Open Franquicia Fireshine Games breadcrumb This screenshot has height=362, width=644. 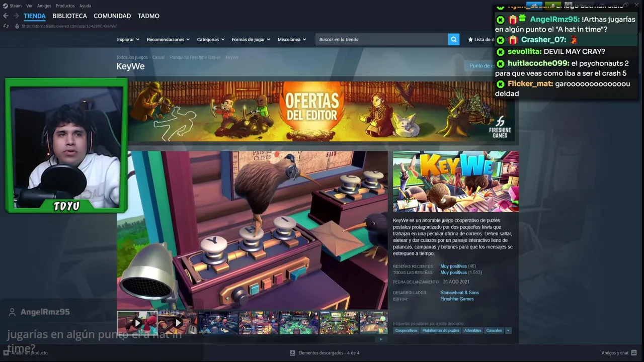coord(195,57)
